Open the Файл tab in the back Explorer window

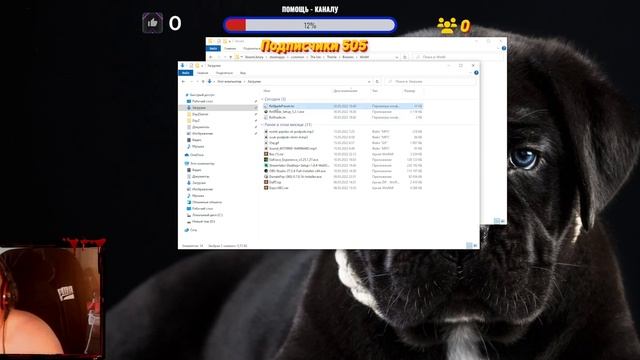click(x=213, y=48)
